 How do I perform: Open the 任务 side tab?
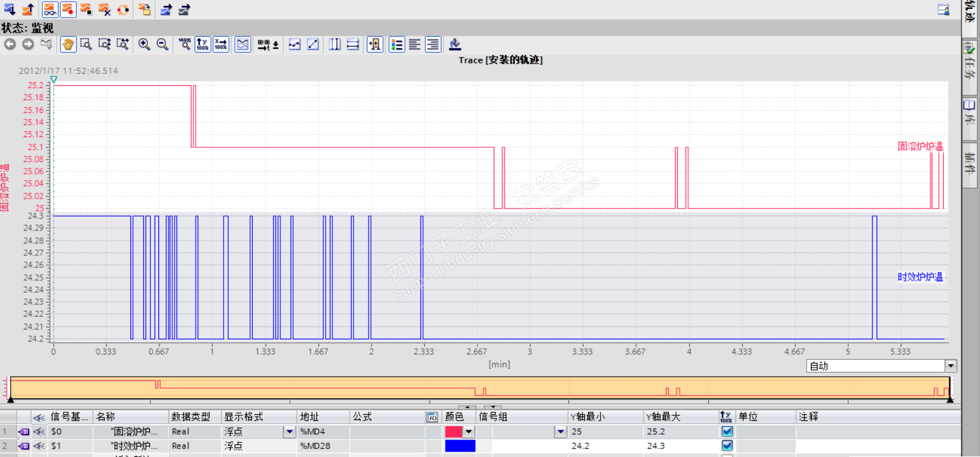click(970, 66)
